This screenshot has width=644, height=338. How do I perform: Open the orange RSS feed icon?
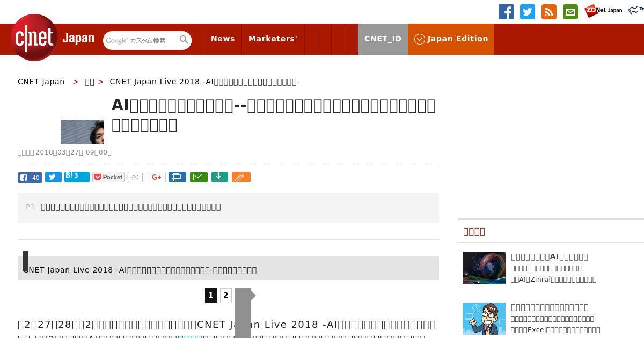pyautogui.click(x=549, y=12)
